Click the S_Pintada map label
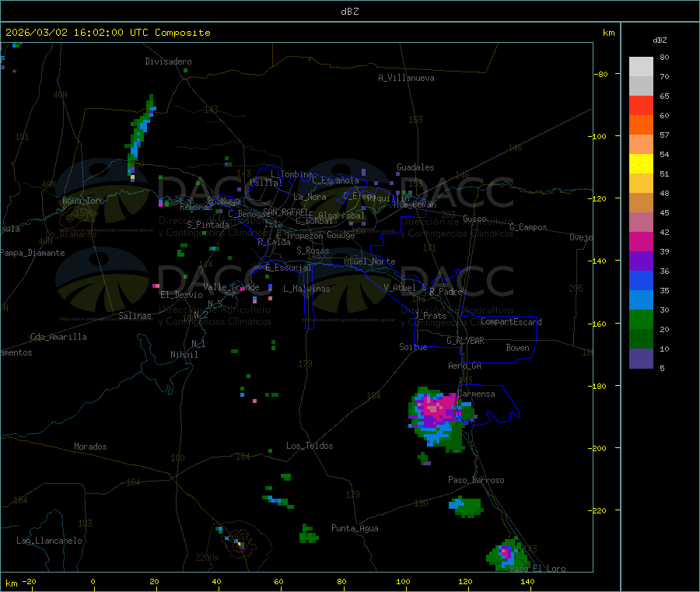 point(208,225)
